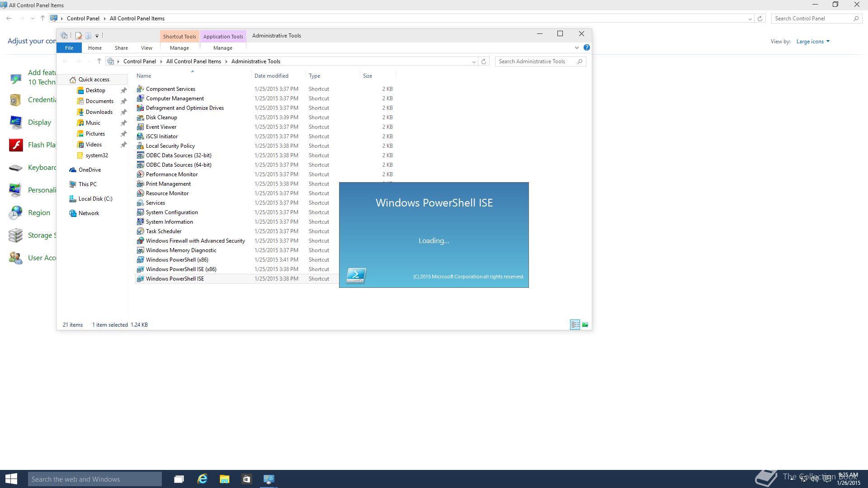Open Downloads in the navigation pane
868x488 pixels.
pyautogui.click(x=99, y=112)
